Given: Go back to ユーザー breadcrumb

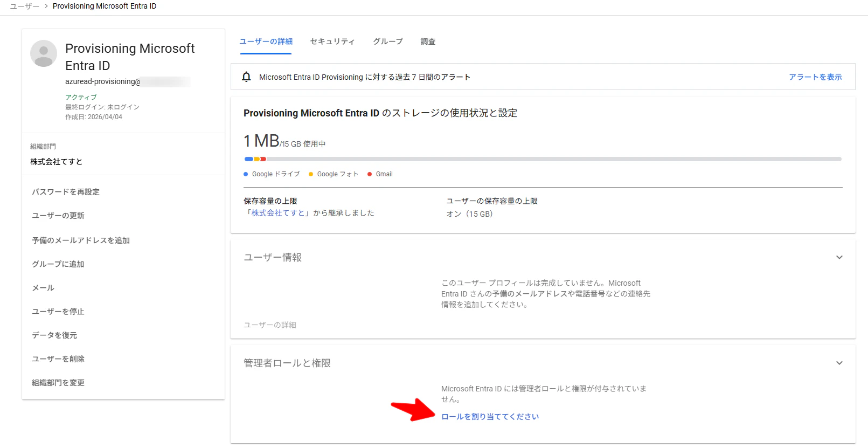Looking at the screenshot, I should (x=25, y=6).
